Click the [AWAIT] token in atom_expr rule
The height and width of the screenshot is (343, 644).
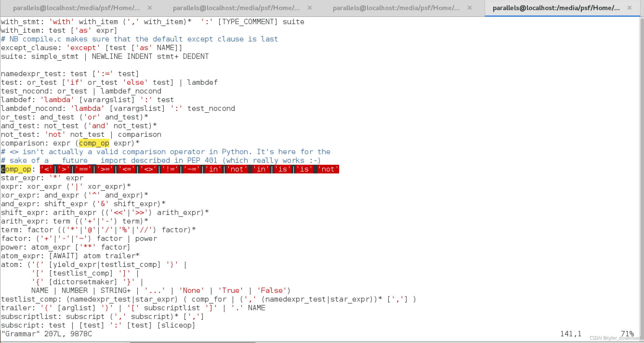(x=64, y=256)
